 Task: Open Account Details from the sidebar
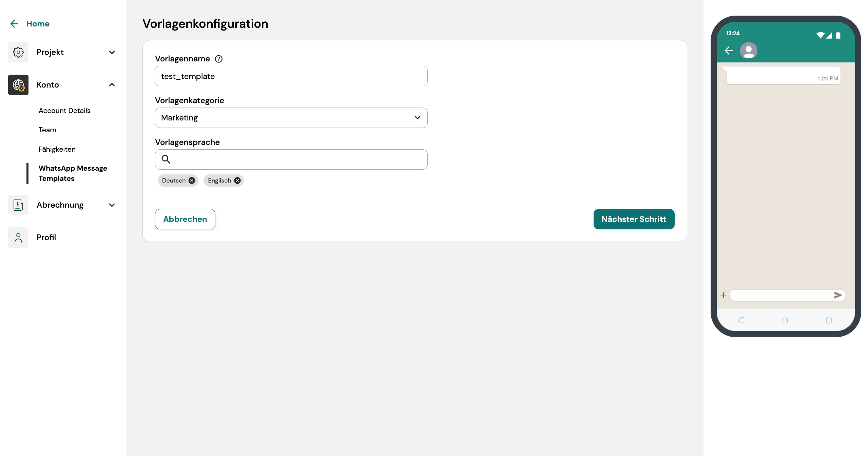[x=64, y=110]
